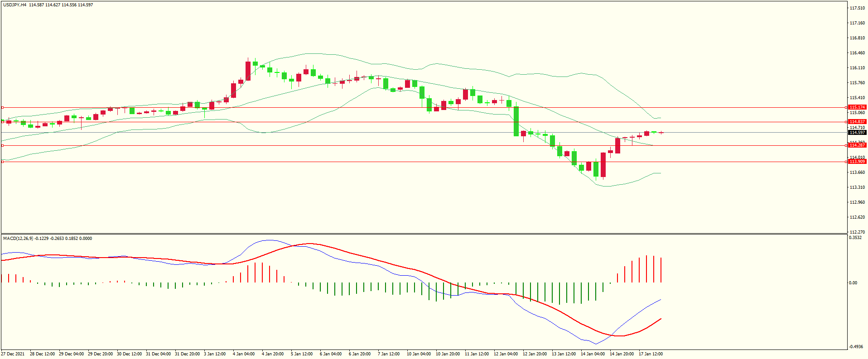Click the red 114.837 price tag
The height and width of the screenshot is (359, 868).
coord(857,122)
